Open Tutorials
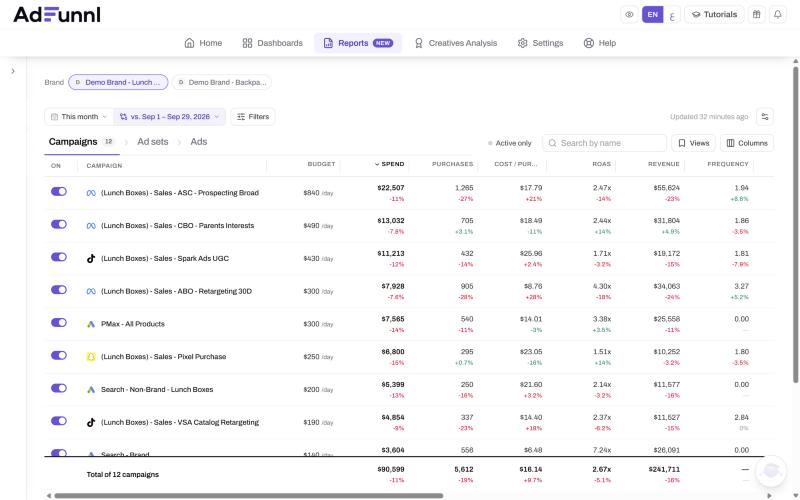 714,15
